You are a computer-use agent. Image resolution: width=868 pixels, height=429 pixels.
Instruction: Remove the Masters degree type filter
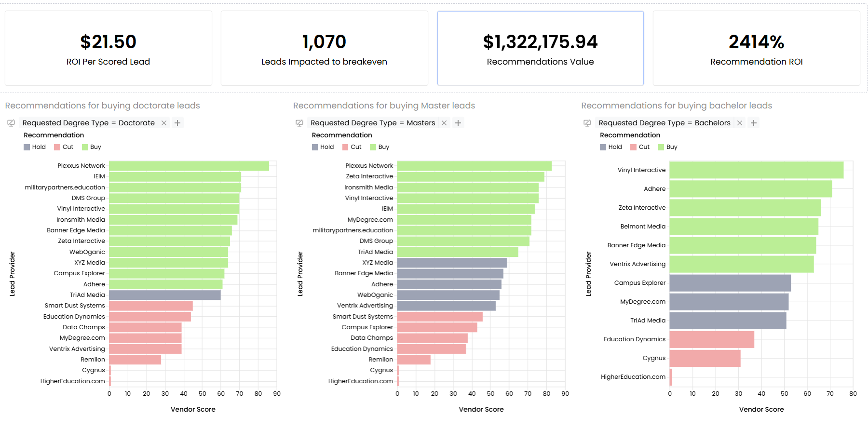(x=444, y=123)
